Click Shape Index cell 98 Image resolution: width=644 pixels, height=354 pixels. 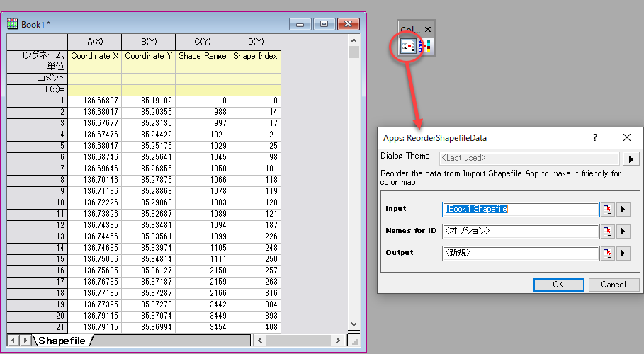pos(256,157)
